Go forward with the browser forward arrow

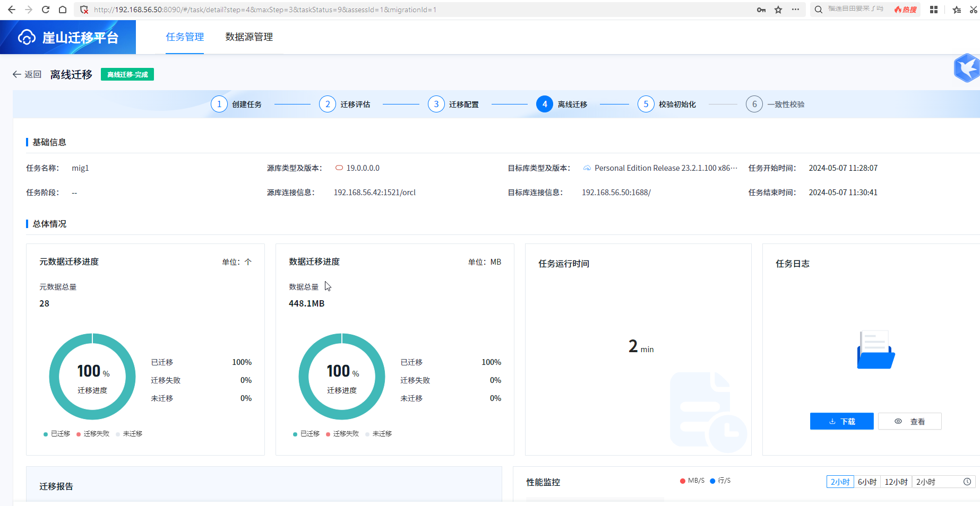pos(29,10)
